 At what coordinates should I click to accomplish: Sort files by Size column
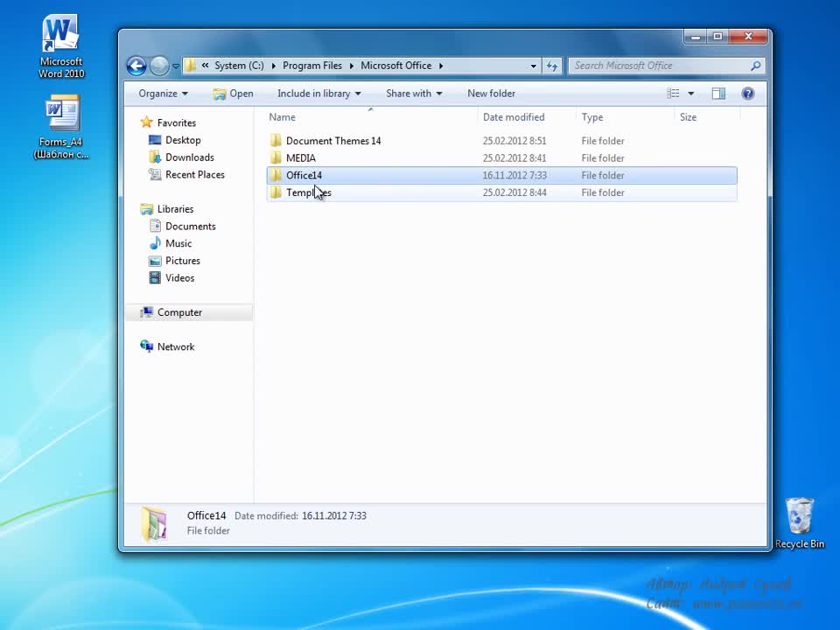click(707, 117)
